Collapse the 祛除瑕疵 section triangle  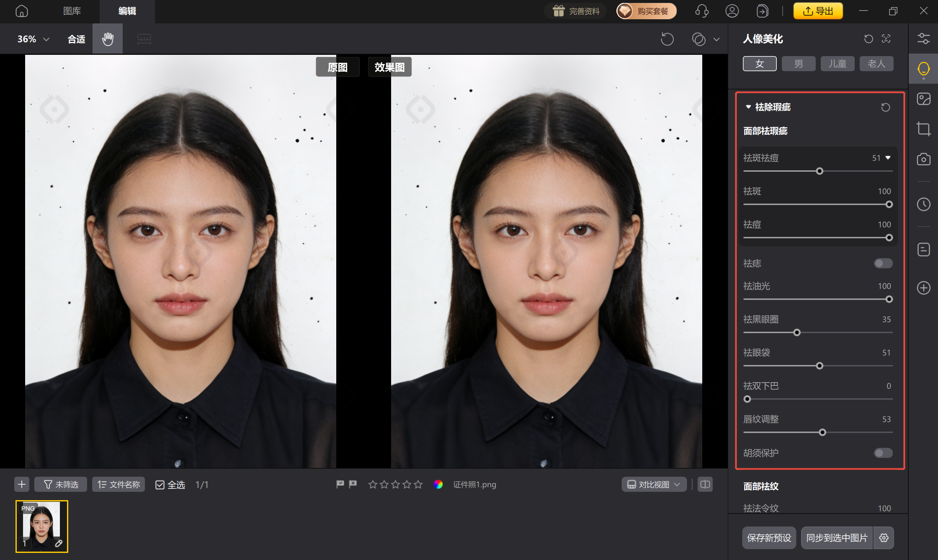[x=748, y=107]
